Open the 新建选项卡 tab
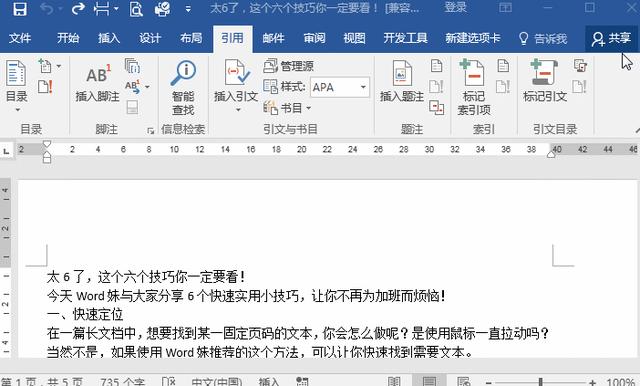 click(x=472, y=38)
